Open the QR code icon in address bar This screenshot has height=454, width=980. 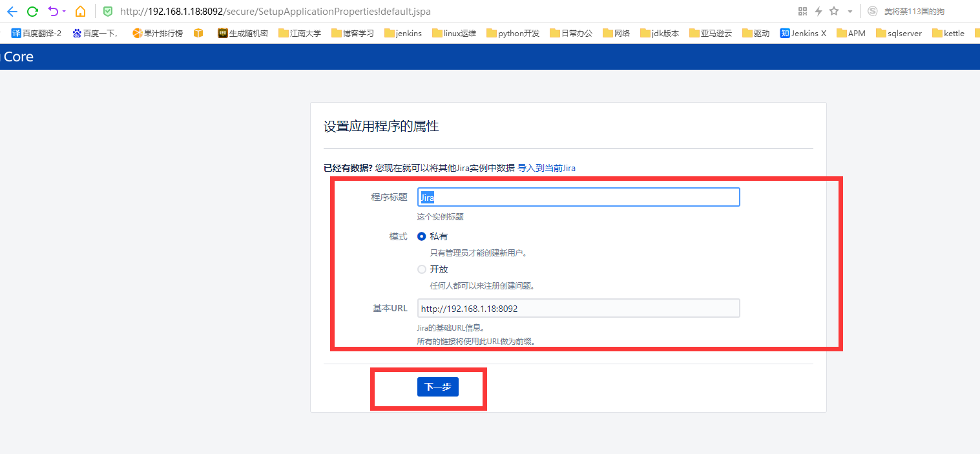(803, 11)
